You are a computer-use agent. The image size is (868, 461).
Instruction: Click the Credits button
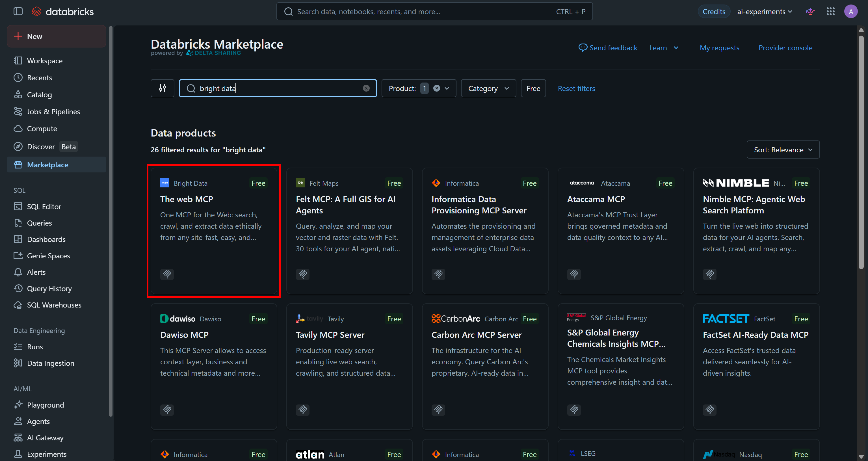click(x=714, y=12)
